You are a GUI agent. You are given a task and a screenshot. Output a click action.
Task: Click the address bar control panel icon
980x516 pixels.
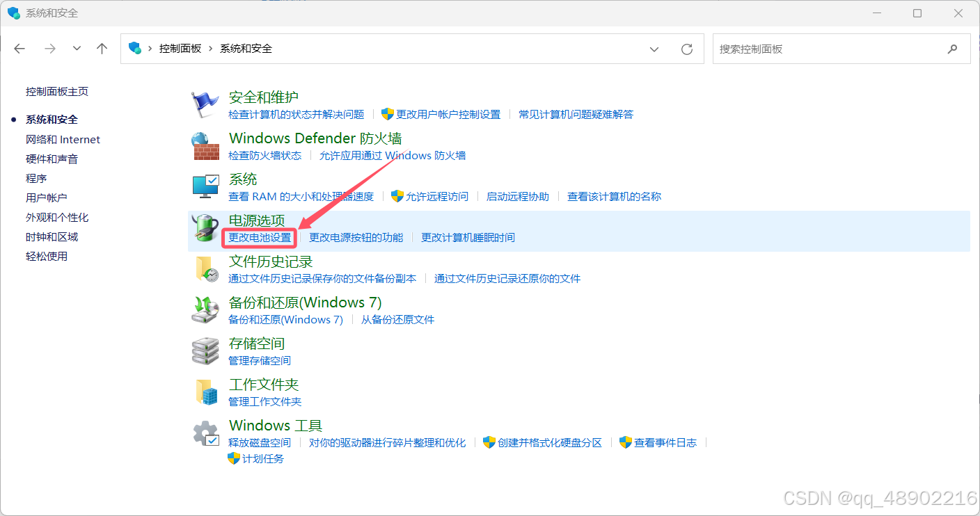[135, 49]
